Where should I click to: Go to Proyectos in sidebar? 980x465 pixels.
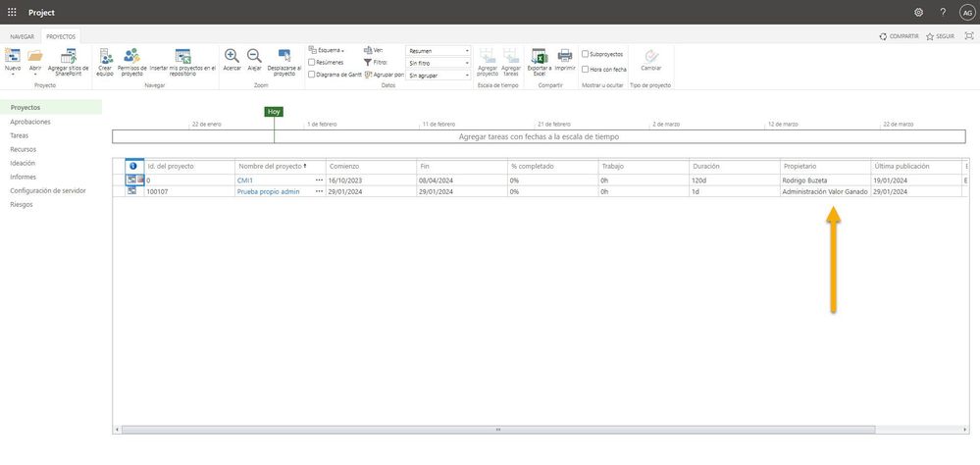pos(51,108)
